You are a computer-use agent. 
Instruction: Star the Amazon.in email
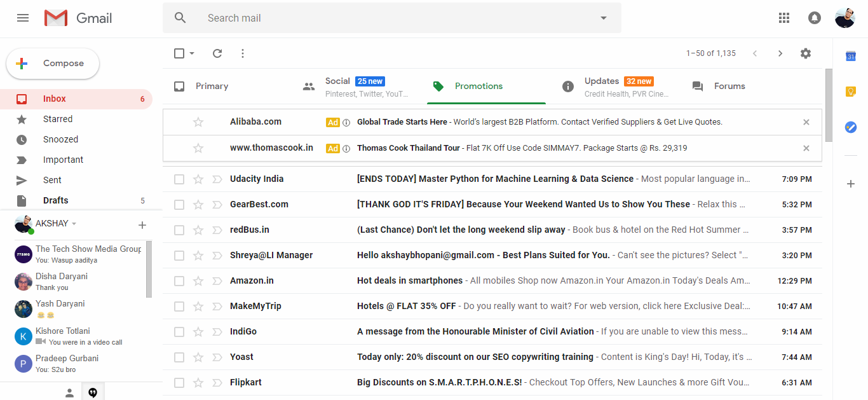click(x=198, y=280)
